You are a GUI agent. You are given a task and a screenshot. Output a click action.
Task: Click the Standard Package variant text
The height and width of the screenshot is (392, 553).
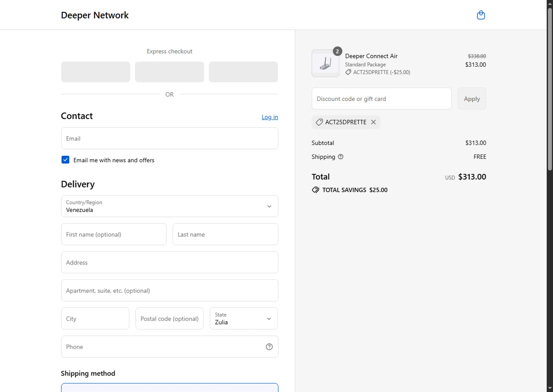point(365,65)
